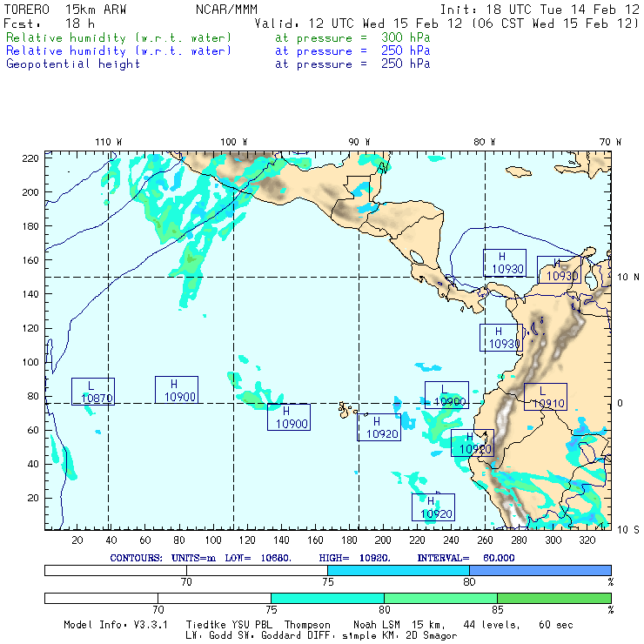Click the green '300 hPa' pressure value
The image size is (644, 644).
pyautogui.click(x=406, y=37)
